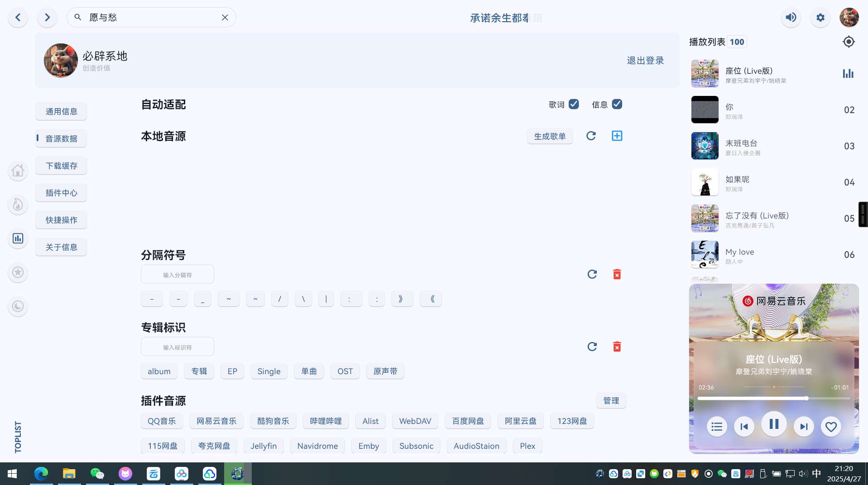Open the hot/flame sidebar icon

coord(18,205)
